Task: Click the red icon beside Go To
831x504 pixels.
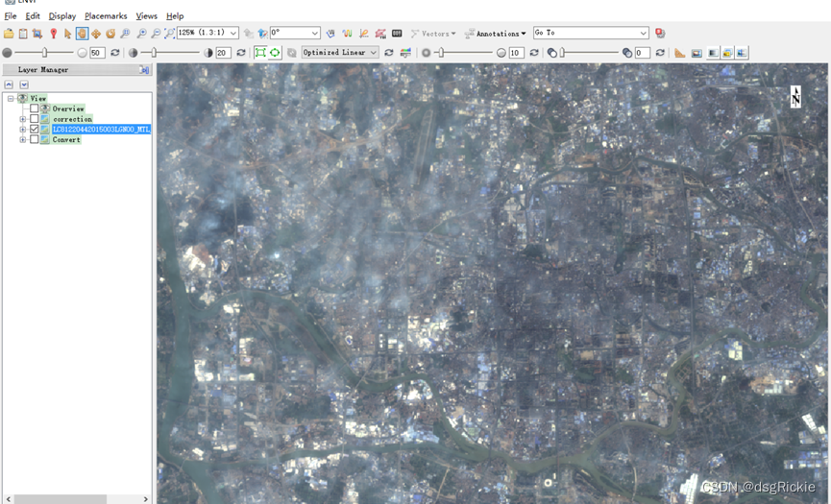Action: pyautogui.click(x=660, y=33)
